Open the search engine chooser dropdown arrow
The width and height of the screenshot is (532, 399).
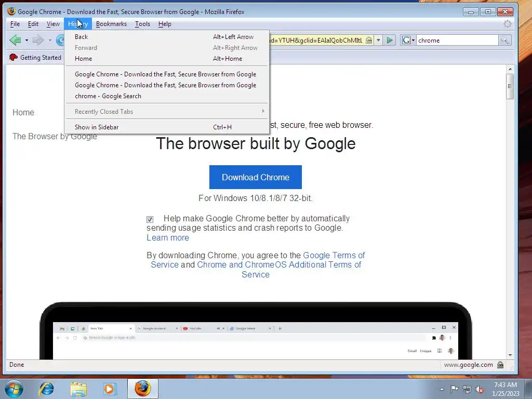(x=413, y=41)
